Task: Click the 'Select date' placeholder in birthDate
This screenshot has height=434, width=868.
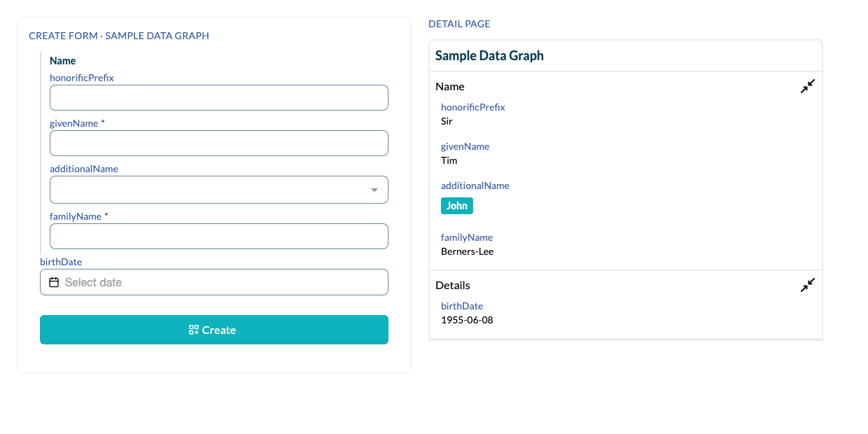Action: (94, 282)
